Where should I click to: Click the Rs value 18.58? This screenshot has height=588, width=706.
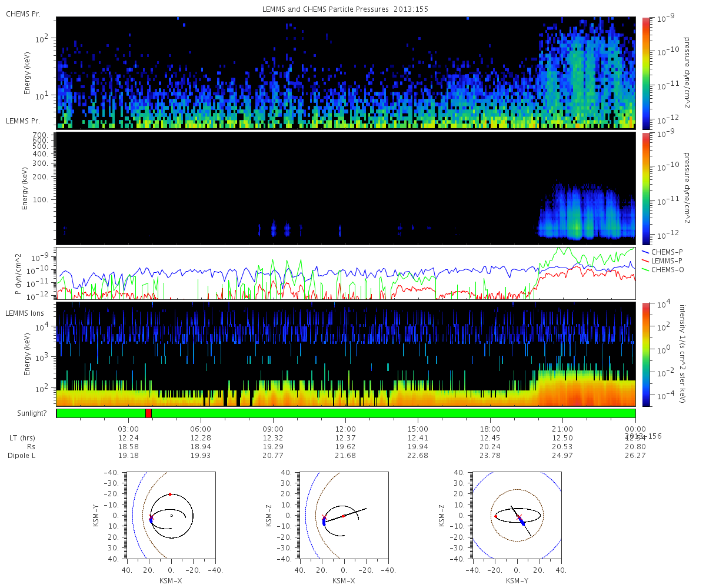coord(129,447)
